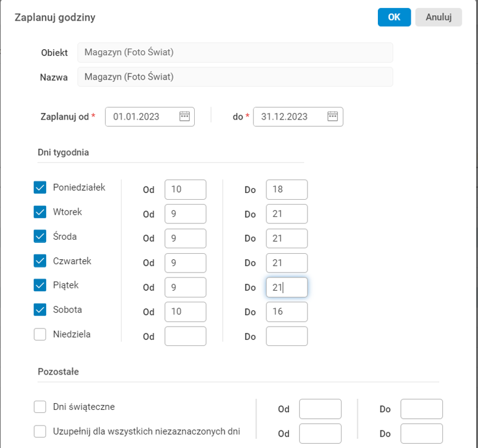
Task: Click the Niedziela Do empty field
Action: coord(286,336)
